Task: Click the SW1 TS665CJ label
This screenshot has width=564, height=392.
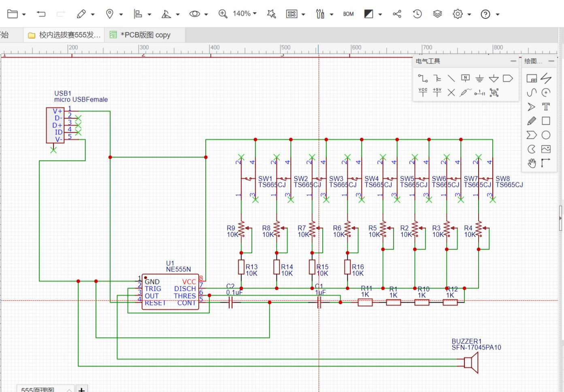Action: tap(272, 182)
